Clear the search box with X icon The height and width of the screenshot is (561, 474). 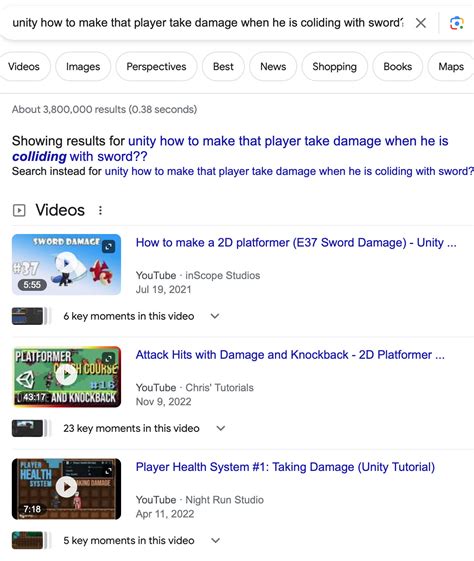coord(421,23)
